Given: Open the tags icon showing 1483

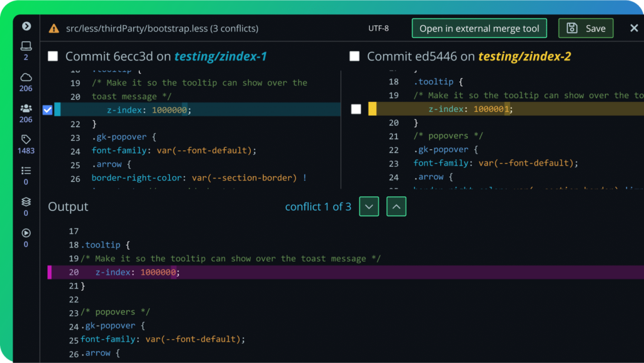Looking at the screenshot, I should (x=26, y=139).
